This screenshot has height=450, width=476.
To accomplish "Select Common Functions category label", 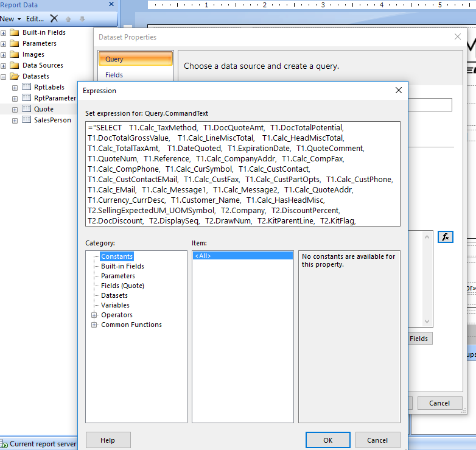I will [131, 325].
